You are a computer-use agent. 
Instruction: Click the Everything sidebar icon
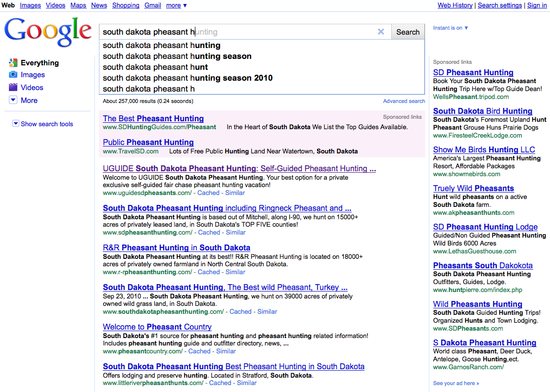click(x=13, y=63)
